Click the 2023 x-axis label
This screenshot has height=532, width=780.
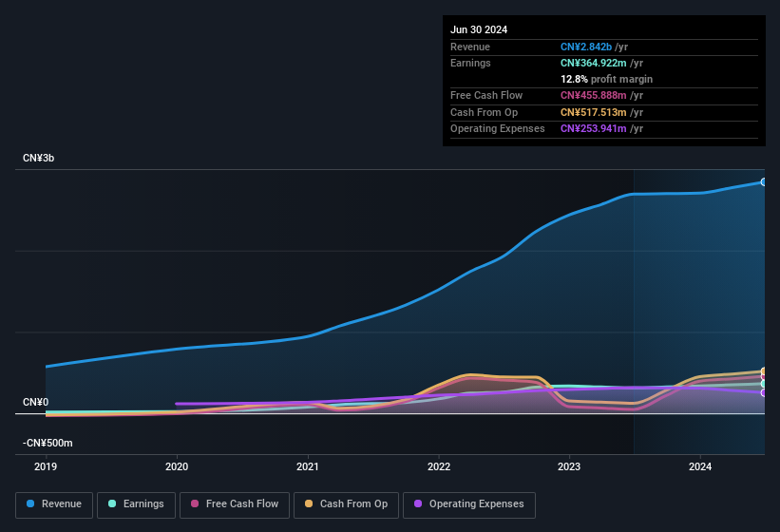[569, 466]
